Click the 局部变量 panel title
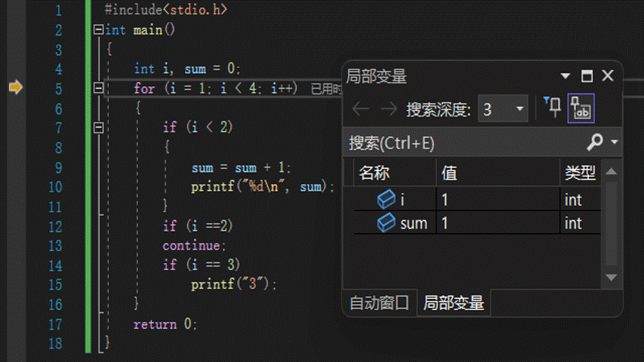644x362 pixels. [376, 76]
